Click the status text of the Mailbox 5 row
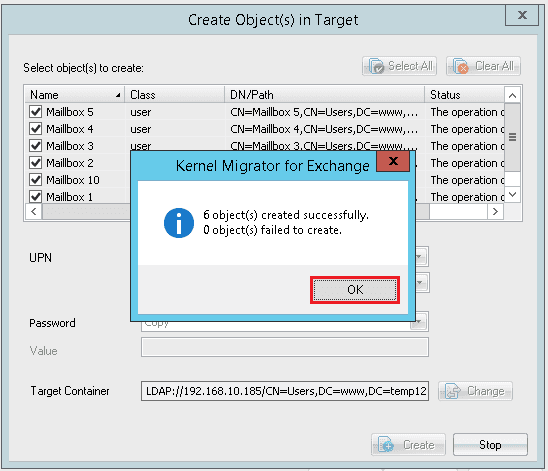This screenshot has height=471, width=548. (x=467, y=112)
